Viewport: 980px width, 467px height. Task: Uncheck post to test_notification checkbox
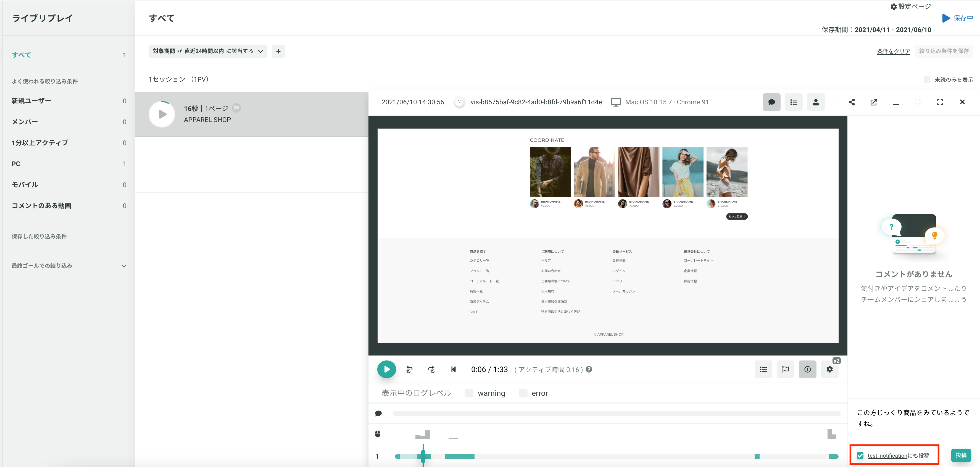(860, 455)
